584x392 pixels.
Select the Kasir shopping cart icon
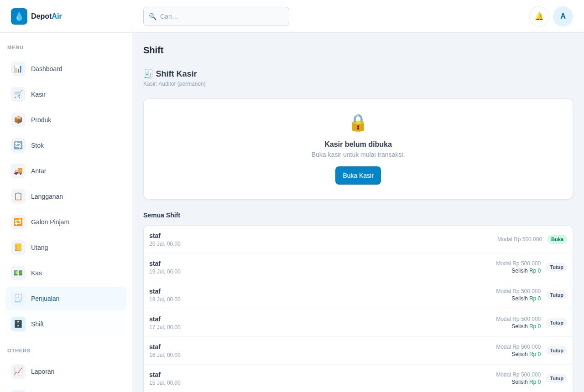coord(18,94)
